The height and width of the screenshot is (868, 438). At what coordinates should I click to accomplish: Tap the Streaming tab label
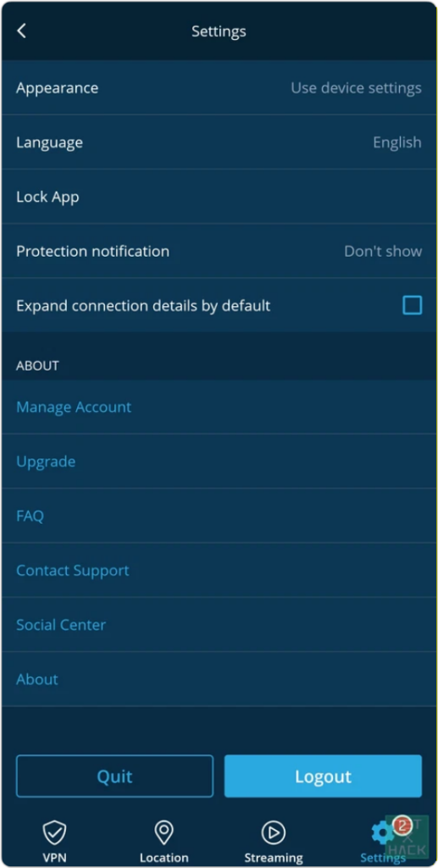(273, 858)
